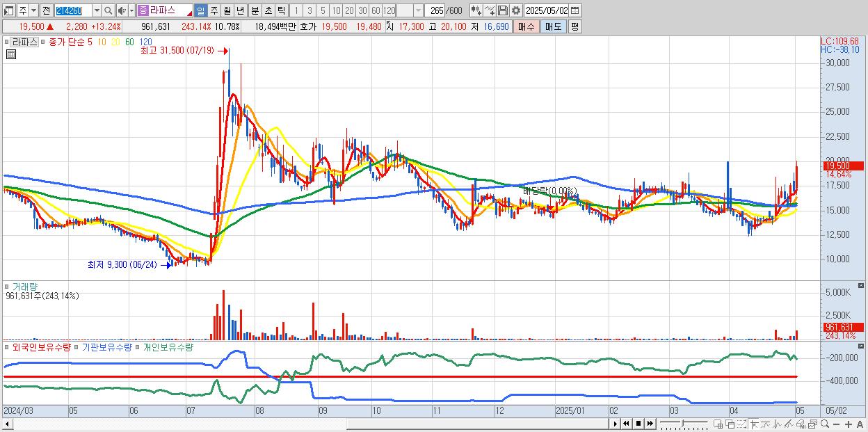Click the A text annotation icon
Viewport: 868px width, 432px height.
[x=860, y=424]
